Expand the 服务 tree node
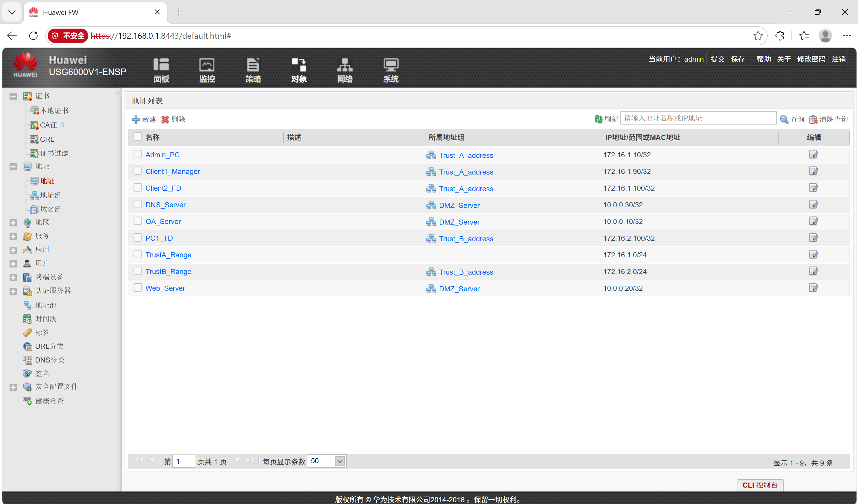This screenshot has width=858, height=504. click(13, 236)
